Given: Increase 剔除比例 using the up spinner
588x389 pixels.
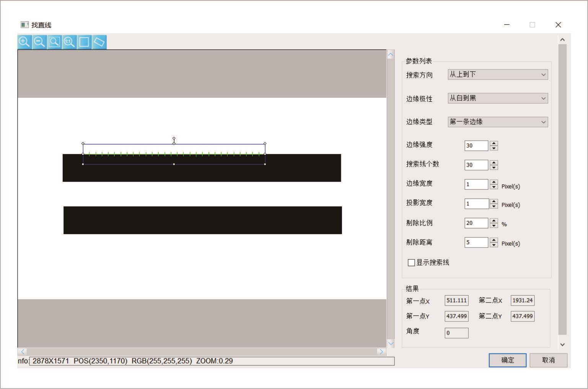Looking at the screenshot, I should point(494,221).
